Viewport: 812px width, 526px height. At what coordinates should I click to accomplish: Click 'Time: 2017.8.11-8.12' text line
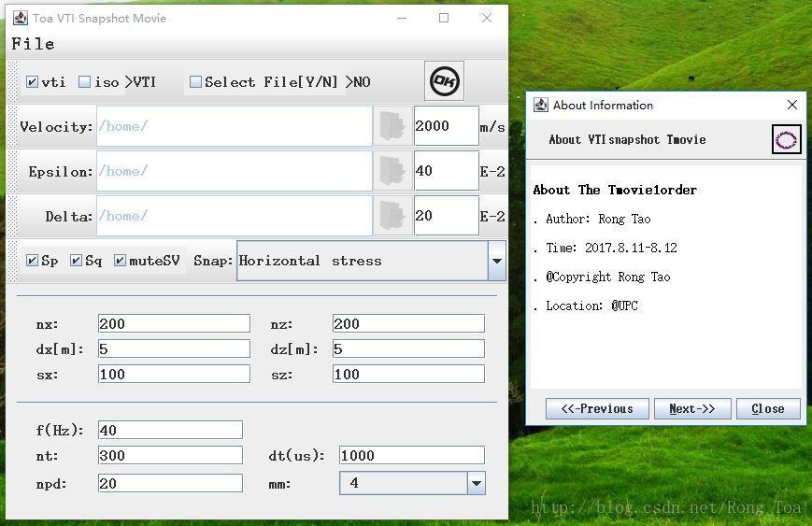612,248
